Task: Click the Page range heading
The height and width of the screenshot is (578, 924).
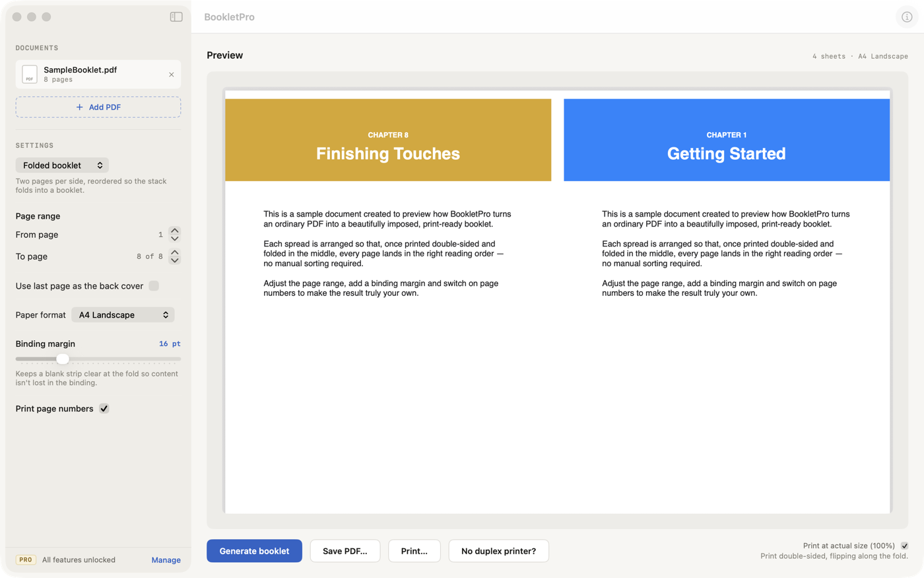Action: click(38, 216)
